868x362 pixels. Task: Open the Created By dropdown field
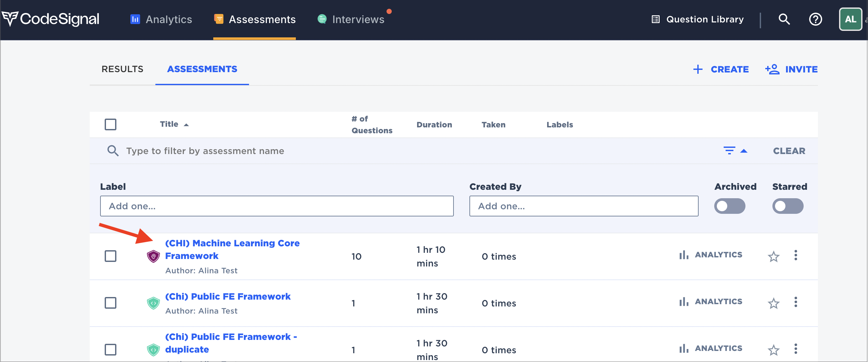click(x=583, y=206)
